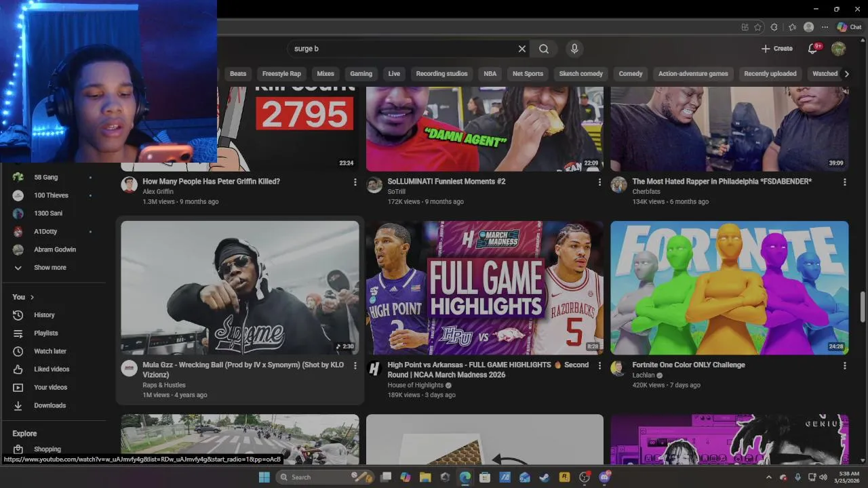Screen dimensions: 868x488
Task: Play the Full Game Highlights thumbnail
Action: [x=484, y=287]
